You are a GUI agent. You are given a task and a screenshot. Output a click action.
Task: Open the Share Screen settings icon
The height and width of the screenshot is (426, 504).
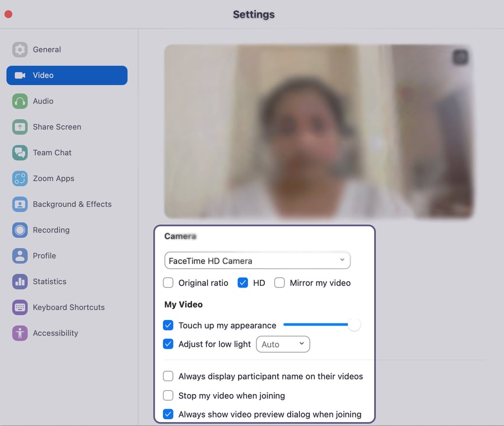coord(20,127)
